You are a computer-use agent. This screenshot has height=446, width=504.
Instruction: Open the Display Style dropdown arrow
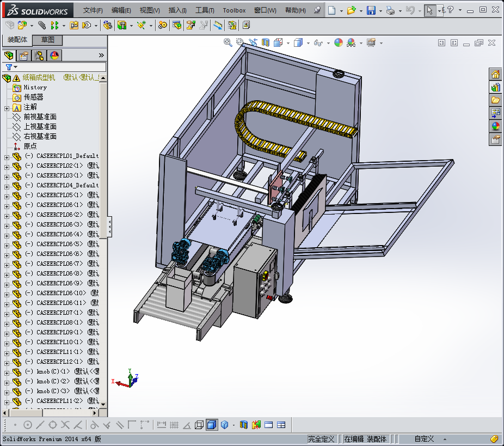[308, 43]
